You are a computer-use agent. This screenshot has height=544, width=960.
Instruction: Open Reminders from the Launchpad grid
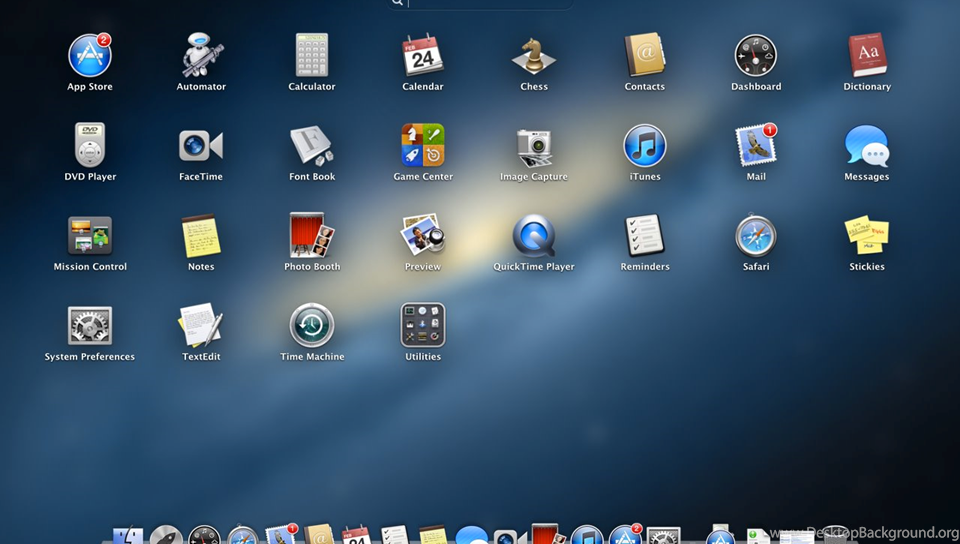645,236
